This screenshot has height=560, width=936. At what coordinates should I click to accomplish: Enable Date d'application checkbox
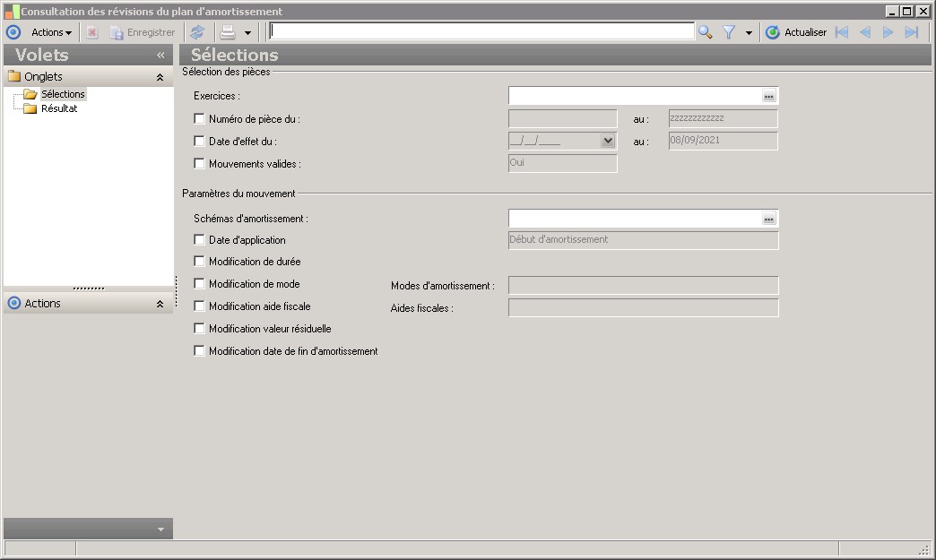[x=199, y=240]
